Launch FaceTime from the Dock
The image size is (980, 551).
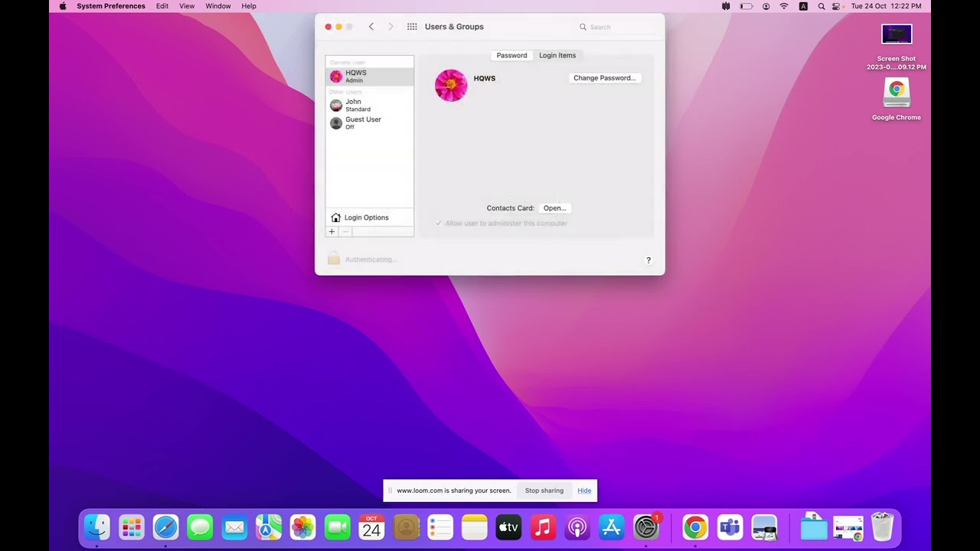pyautogui.click(x=337, y=527)
